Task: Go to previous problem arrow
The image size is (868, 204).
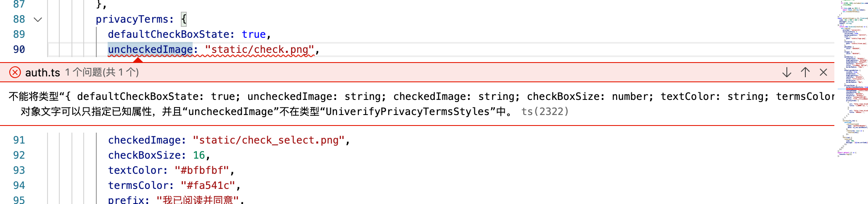Action: (805, 72)
